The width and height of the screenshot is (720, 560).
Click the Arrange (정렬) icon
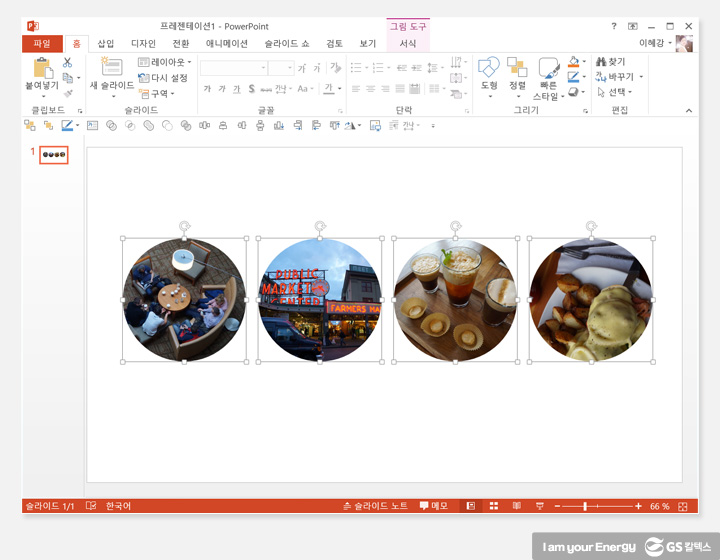pyautogui.click(x=517, y=68)
